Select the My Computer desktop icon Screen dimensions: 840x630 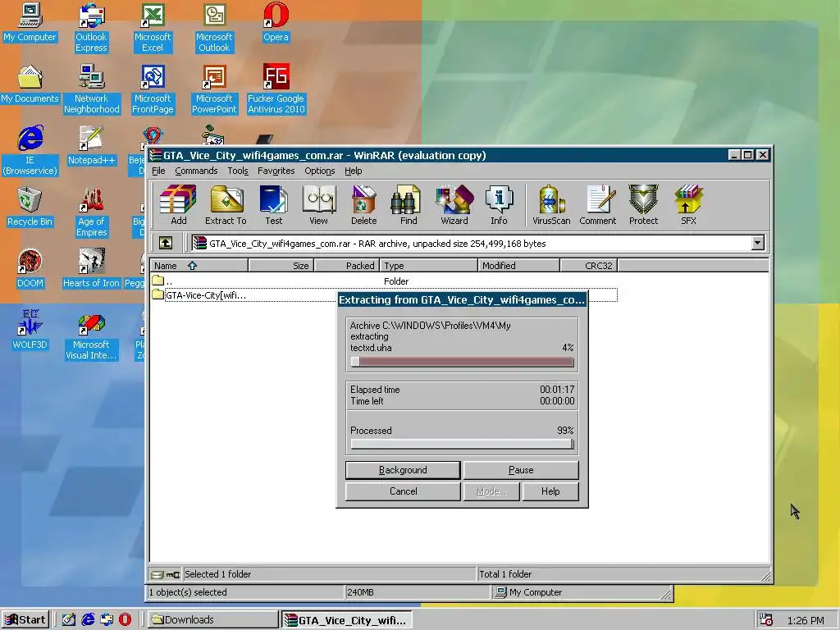(x=30, y=22)
